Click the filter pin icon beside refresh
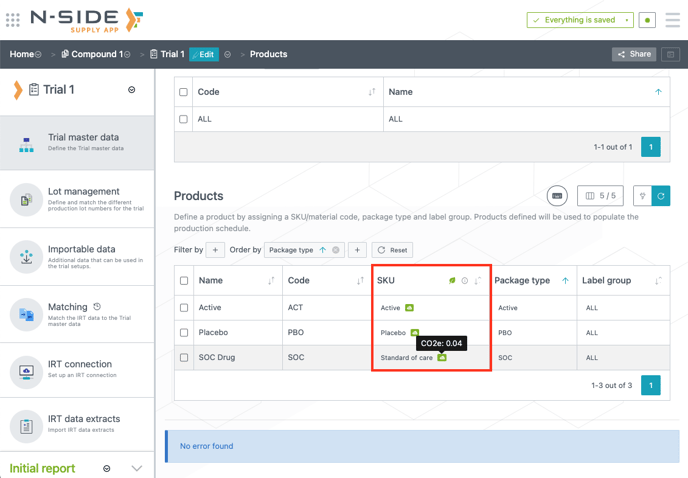 click(x=642, y=196)
